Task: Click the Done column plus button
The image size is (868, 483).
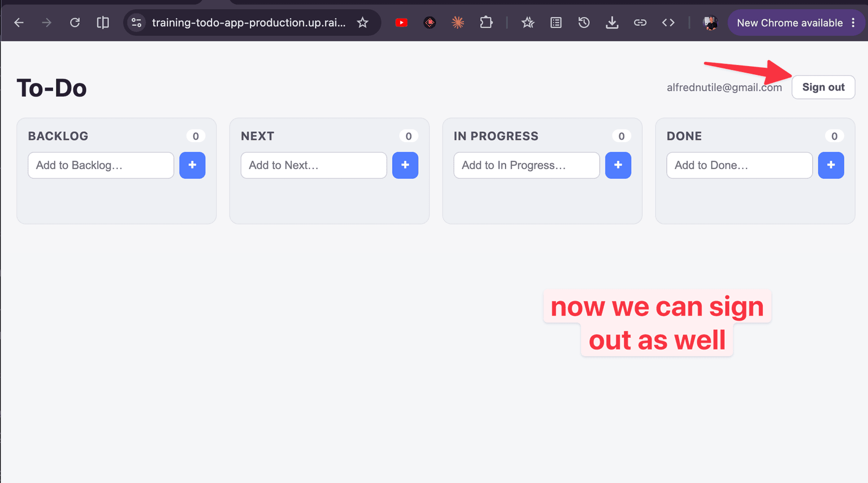Action: click(x=831, y=165)
